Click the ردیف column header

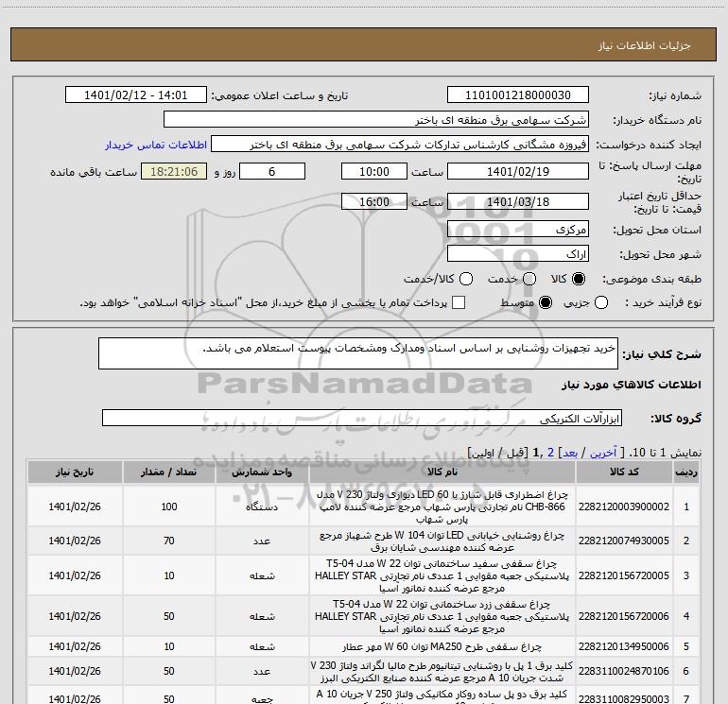tap(686, 472)
